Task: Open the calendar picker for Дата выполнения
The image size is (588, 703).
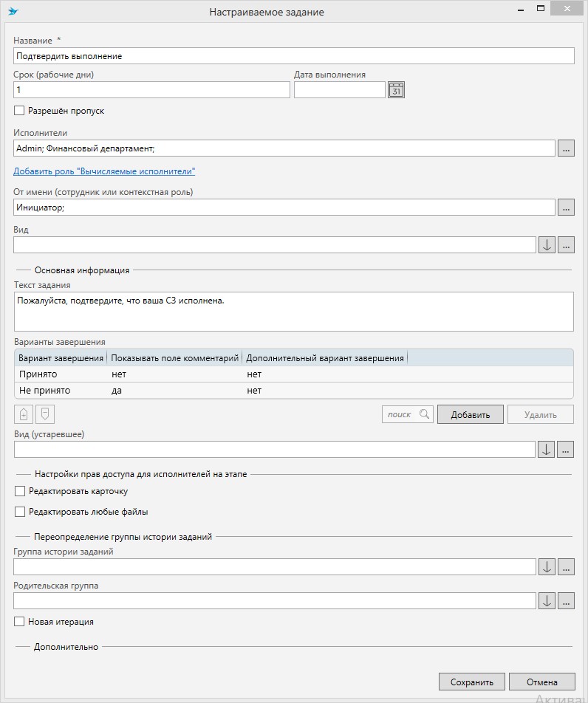Action: (396, 89)
